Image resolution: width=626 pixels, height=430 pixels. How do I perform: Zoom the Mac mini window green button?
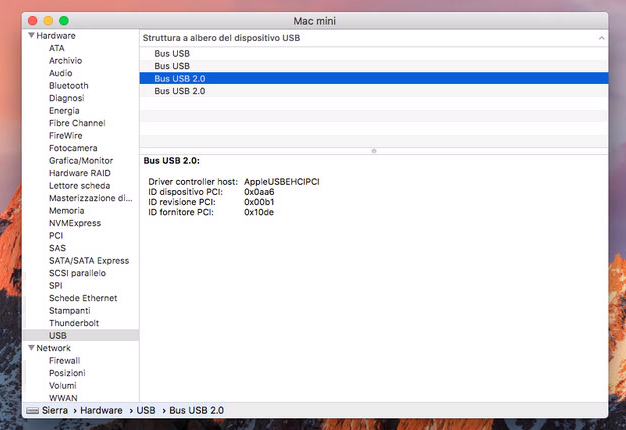(x=64, y=21)
